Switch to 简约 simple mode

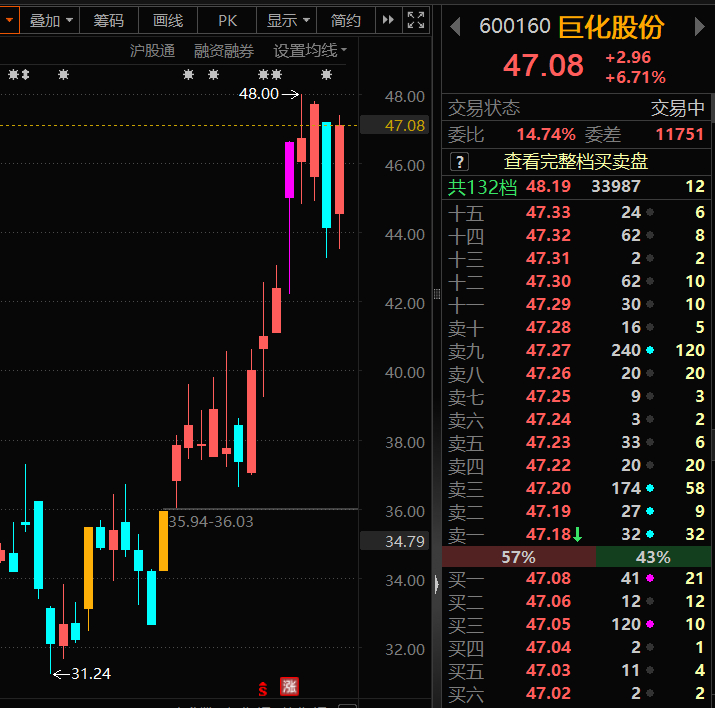pyautogui.click(x=346, y=21)
